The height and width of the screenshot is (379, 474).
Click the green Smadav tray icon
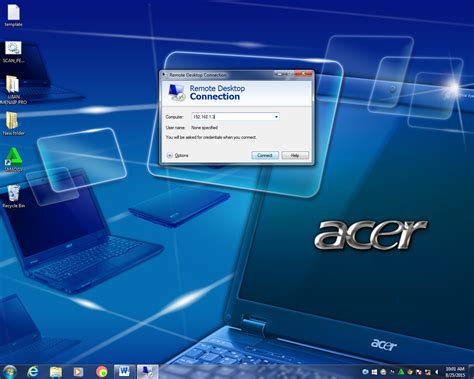tap(401, 372)
